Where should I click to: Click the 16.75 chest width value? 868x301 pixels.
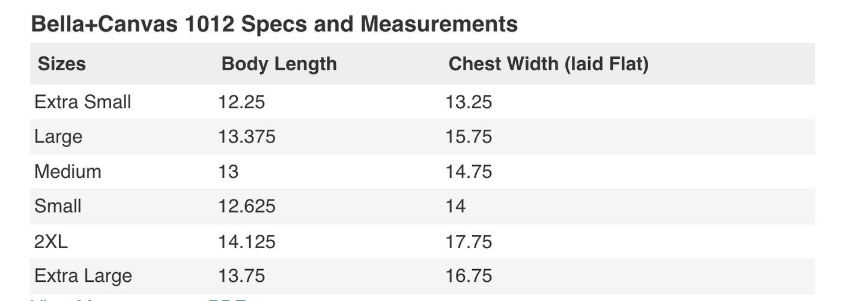pyautogui.click(x=469, y=276)
